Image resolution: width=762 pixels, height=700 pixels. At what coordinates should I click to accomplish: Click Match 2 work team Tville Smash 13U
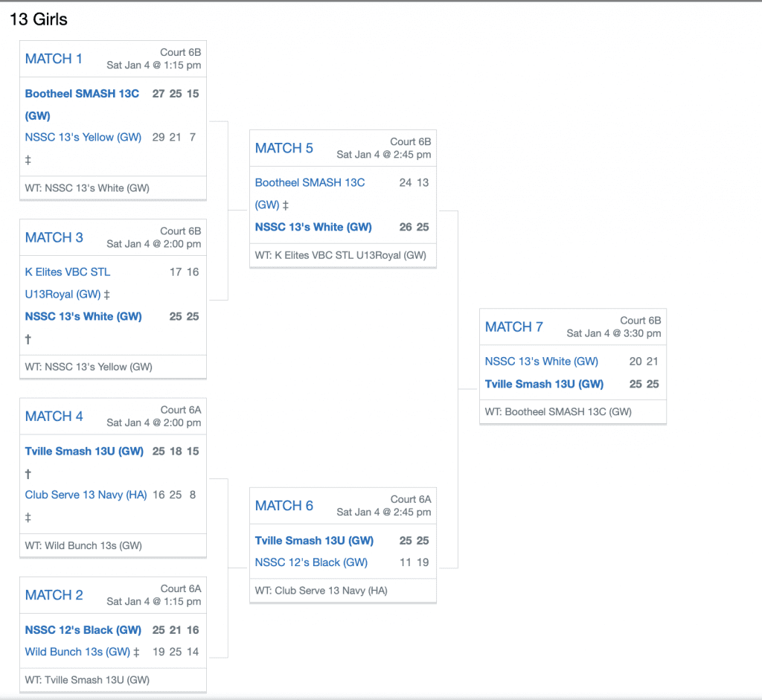(87, 680)
